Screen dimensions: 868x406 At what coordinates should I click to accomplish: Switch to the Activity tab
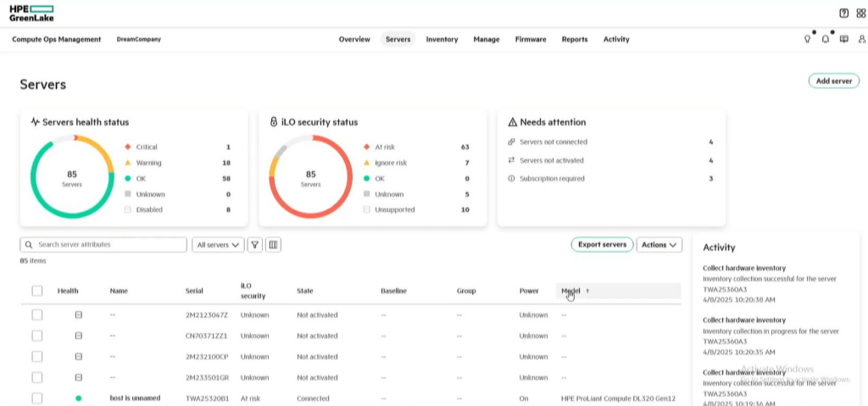point(616,39)
